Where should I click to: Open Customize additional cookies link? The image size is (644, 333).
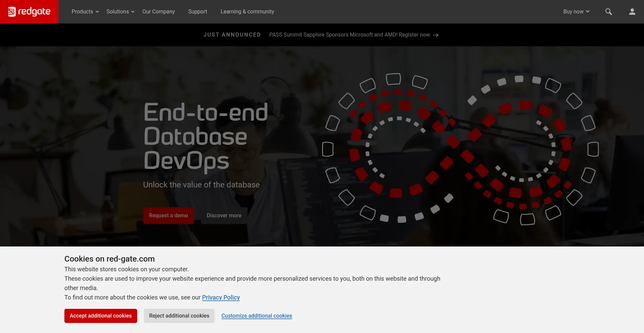257,316
